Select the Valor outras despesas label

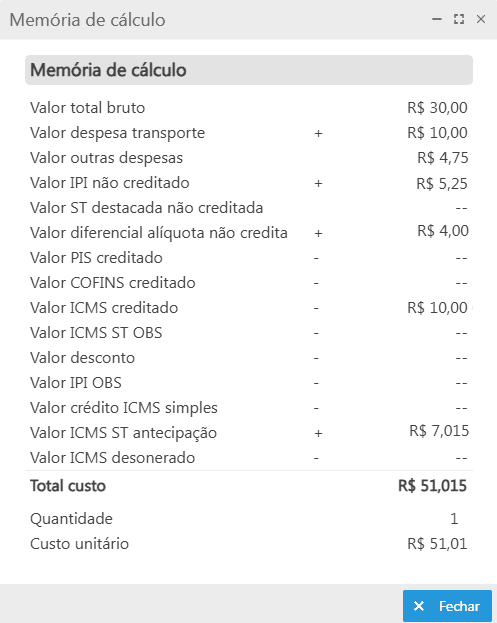[x=106, y=158]
